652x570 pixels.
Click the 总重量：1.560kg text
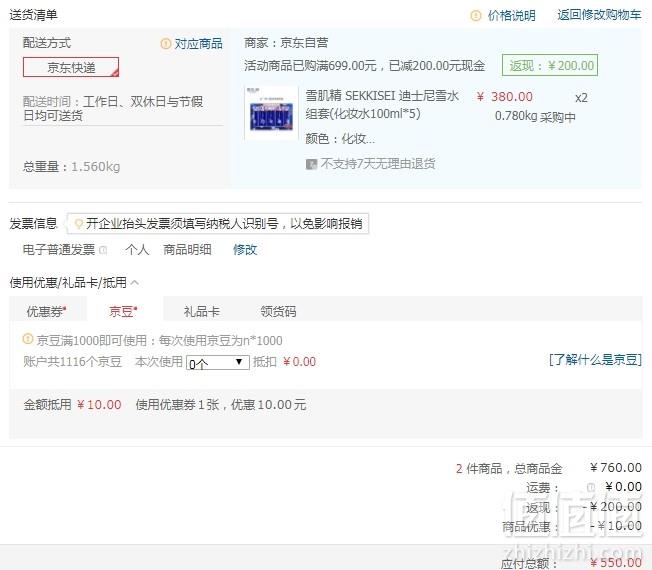[71, 167]
